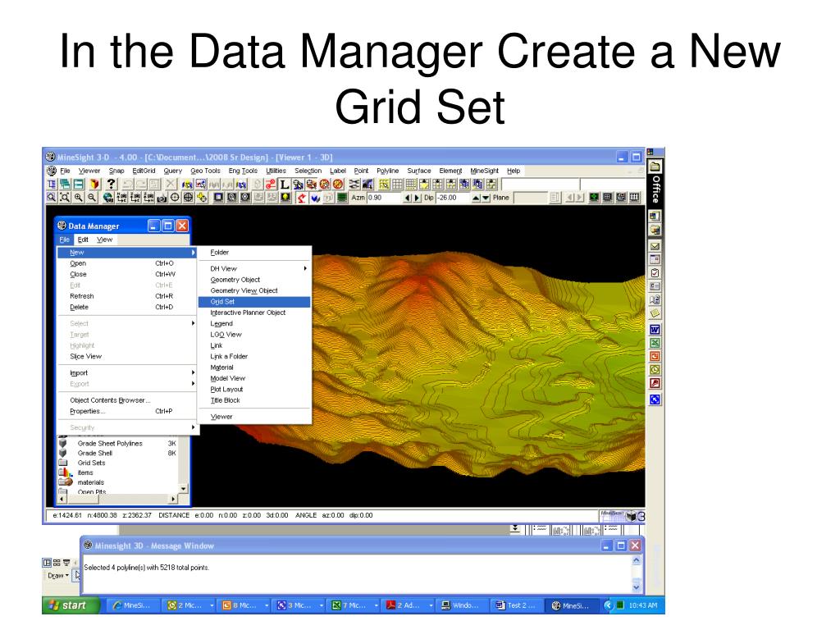Open PowerPoint from the Office shortcut bar
Viewport: 840px width, 630px height.
tap(655, 356)
